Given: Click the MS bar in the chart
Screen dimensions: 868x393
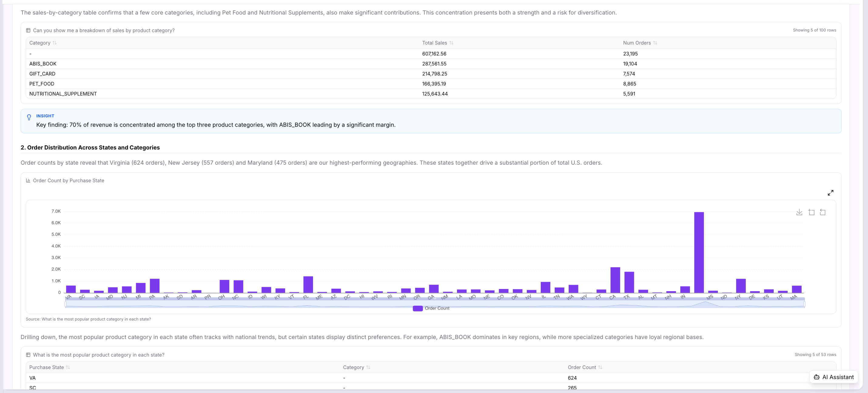Looking at the screenshot, I should point(713,291).
